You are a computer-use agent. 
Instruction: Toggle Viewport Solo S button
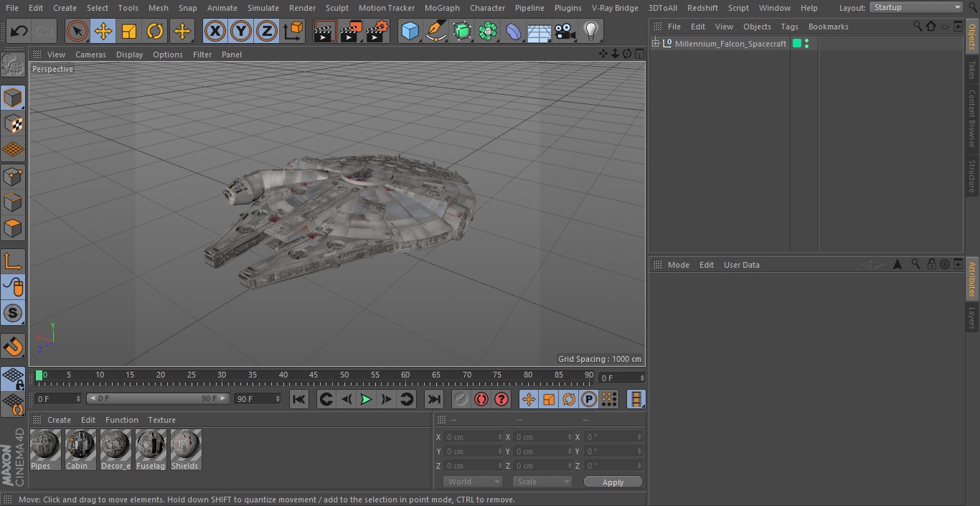(13, 313)
